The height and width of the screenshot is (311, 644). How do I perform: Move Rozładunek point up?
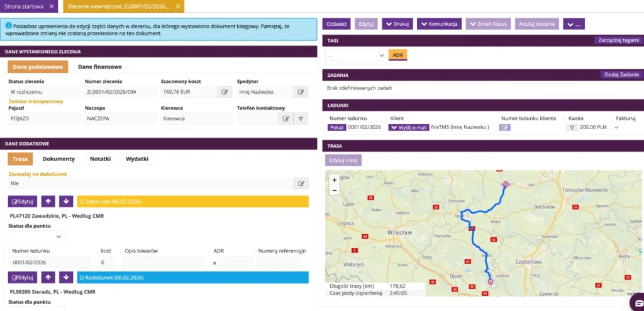point(48,277)
